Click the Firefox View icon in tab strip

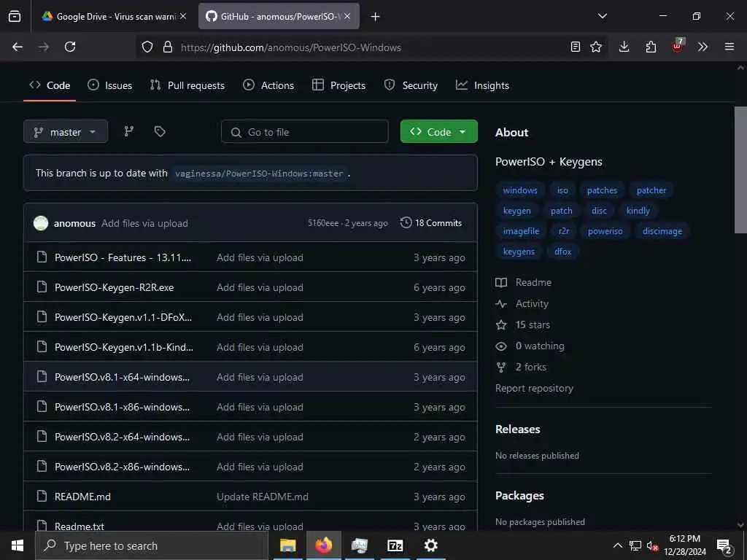pyautogui.click(x=15, y=17)
